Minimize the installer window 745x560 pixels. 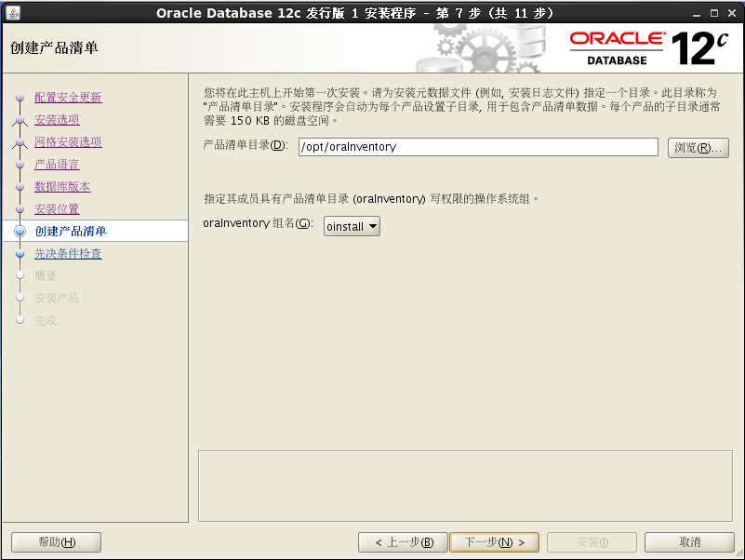(697, 13)
